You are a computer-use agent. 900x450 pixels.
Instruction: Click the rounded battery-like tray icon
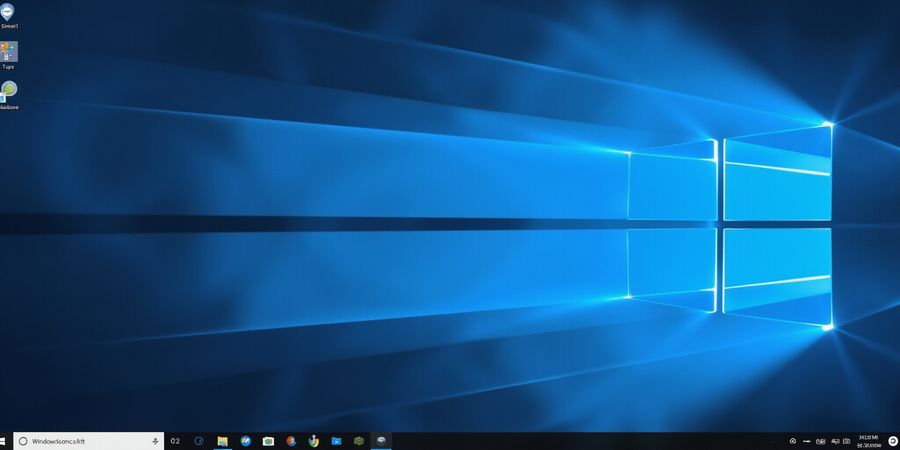pyautogui.click(x=821, y=441)
